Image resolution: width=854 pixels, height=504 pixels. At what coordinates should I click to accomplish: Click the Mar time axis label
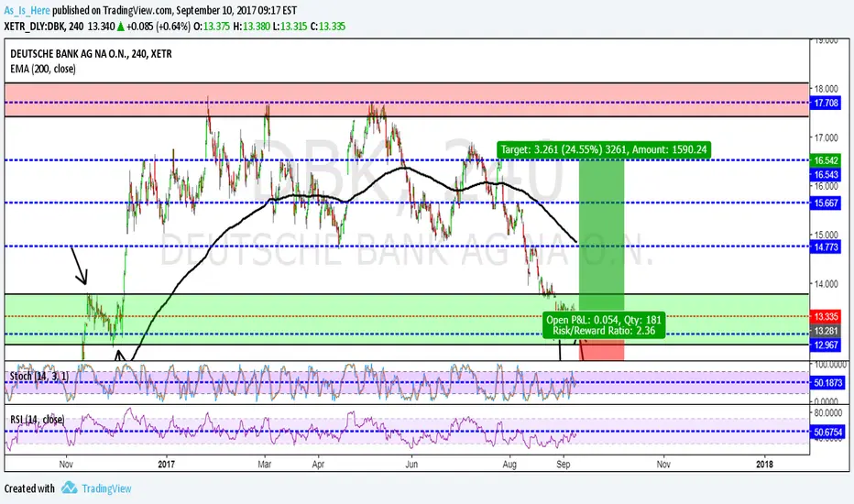265,465
